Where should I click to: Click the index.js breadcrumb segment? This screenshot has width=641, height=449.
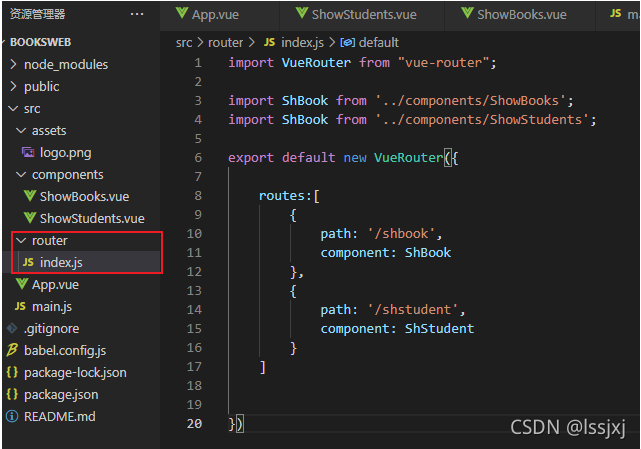[303, 43]
